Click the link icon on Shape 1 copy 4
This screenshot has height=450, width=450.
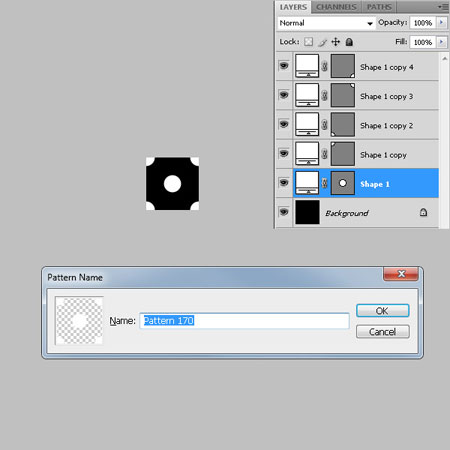[324, 66]
